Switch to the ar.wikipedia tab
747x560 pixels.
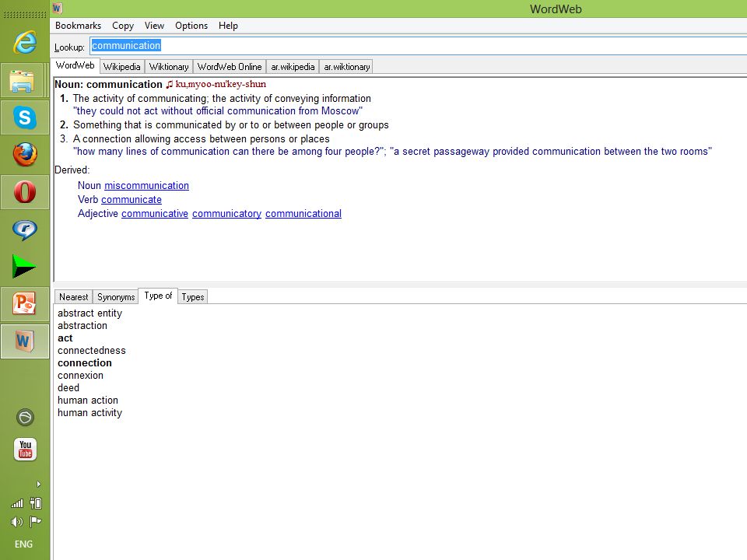[293, 67]
